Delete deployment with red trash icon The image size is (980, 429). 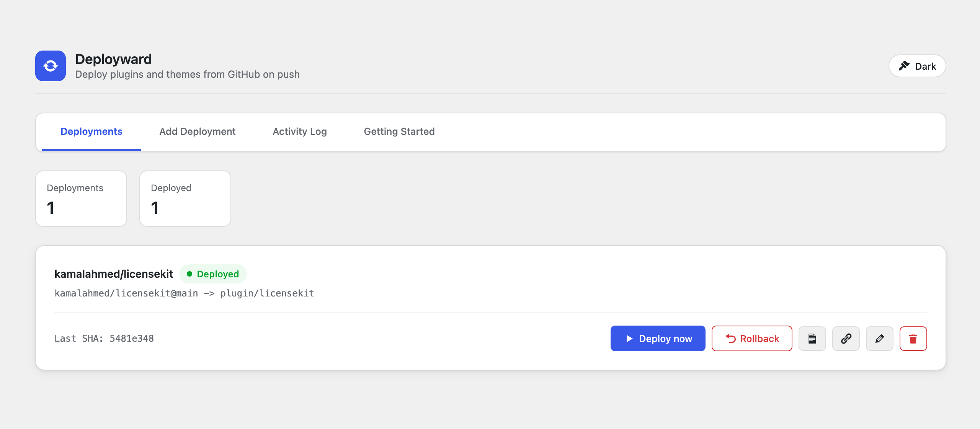point(913,339)
